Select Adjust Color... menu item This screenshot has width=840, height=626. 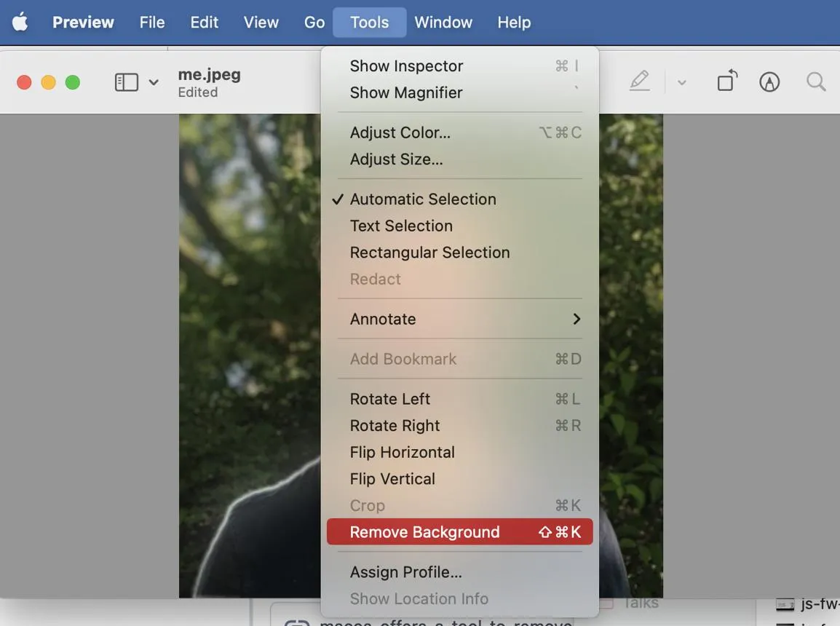[459, 132]
